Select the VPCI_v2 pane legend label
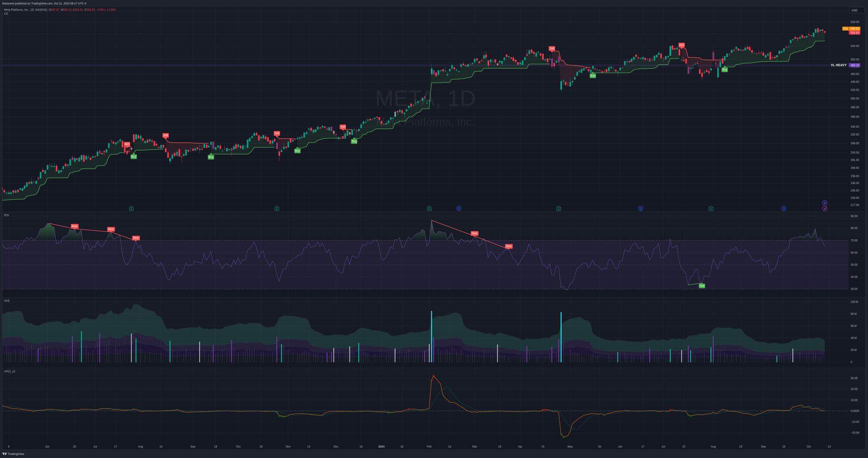The width and height of the screenshot is (868, 458). pyautogui.click(x=10, y=371)
